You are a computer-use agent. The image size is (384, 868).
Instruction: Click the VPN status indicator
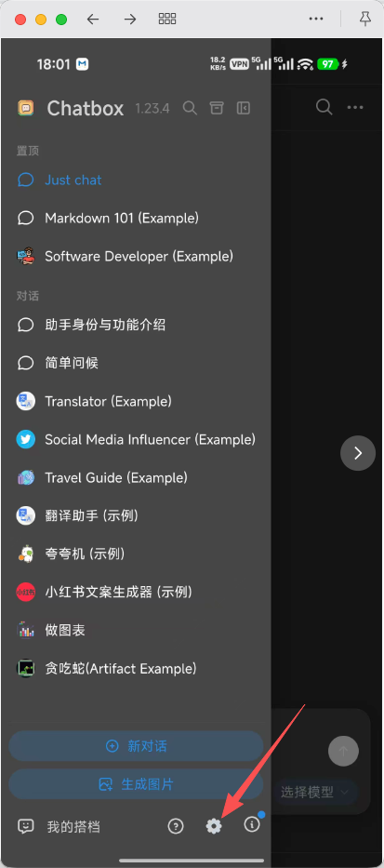pyautogui.click(x=239, y=63)
